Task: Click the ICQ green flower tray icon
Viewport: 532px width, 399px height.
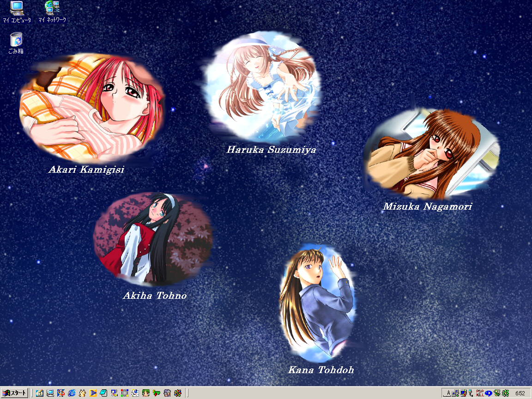Action: (x=506, y=393)
